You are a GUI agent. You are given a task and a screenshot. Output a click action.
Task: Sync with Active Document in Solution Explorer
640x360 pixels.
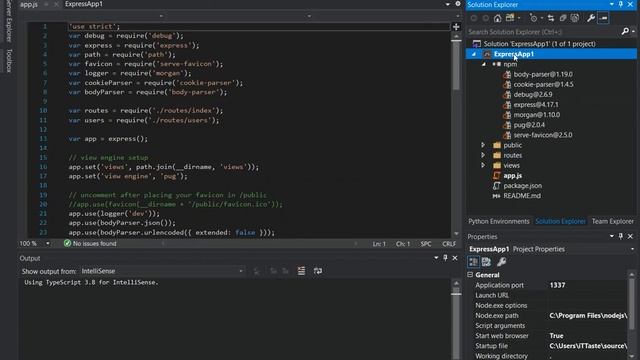(x=551, y=18)
